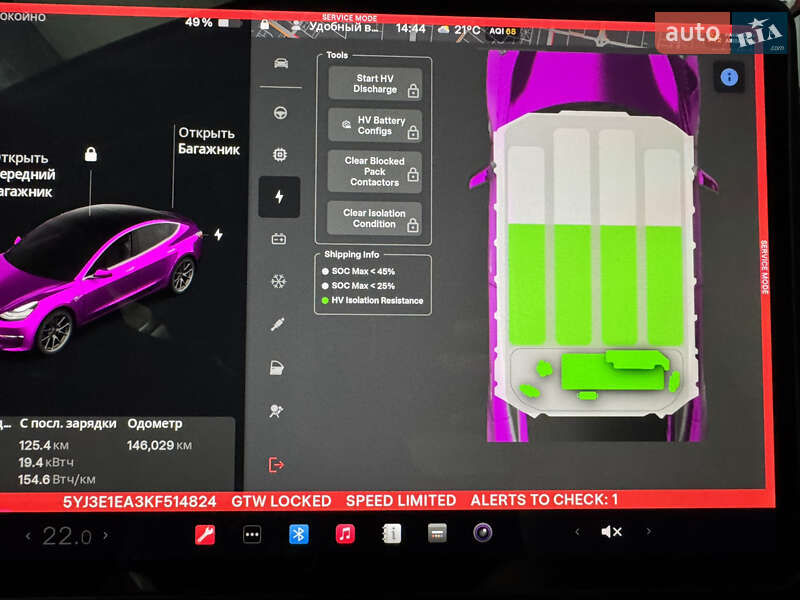800x600 pixels.
Task: Open the processor chip icon in sidebar
Action: click(x=280, y=154)
